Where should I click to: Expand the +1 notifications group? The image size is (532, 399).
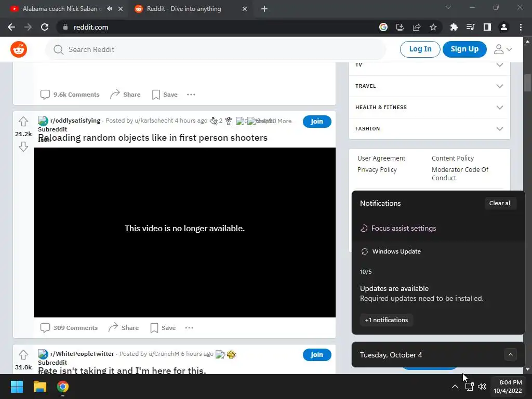tap(386, 320)
